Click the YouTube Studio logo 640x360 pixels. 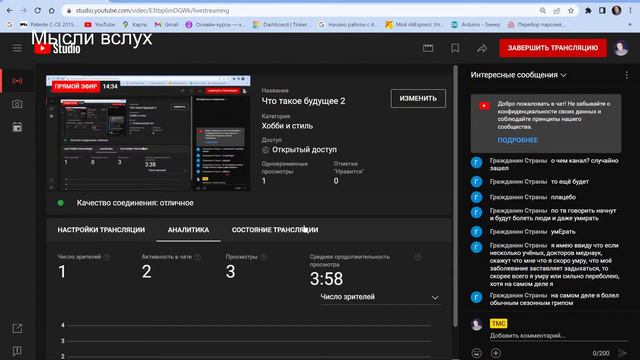57,49
